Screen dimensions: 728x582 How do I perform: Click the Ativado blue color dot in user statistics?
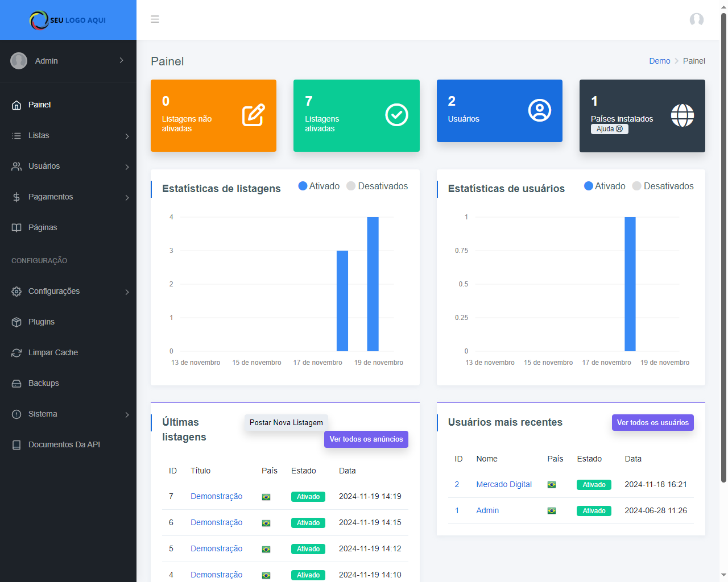click(x=589, y=186)
